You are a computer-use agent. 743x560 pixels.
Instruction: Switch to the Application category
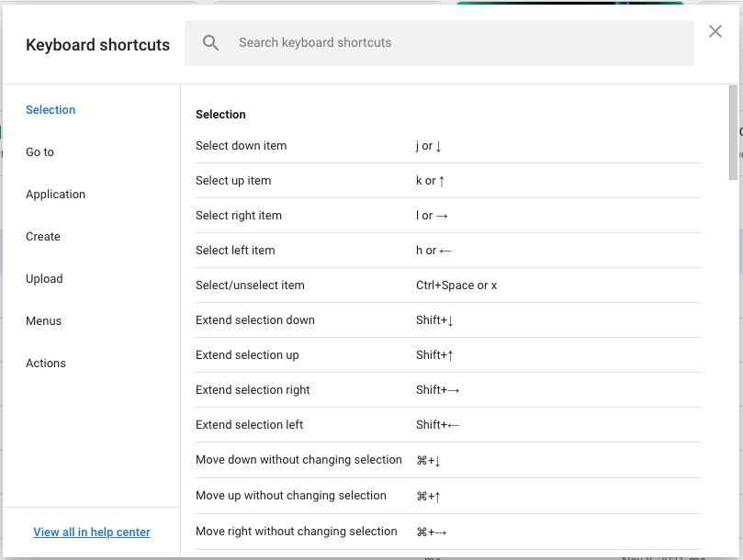[55, 195]
